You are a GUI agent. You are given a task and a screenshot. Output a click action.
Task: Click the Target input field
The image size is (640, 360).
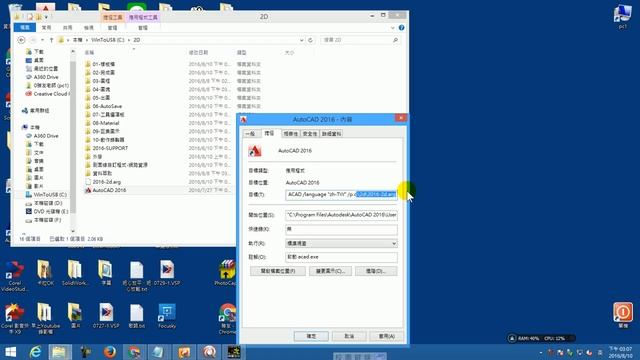[x=341, y=195]
